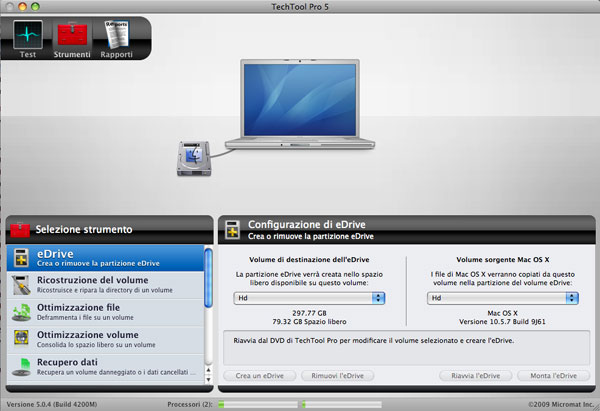Open the Test section icon
Viewport: 600px width, 411px height.
[28, 35]
